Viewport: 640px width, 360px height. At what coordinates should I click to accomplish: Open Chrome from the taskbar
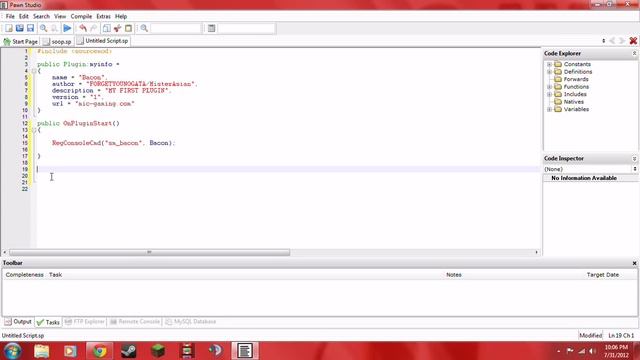99,351
